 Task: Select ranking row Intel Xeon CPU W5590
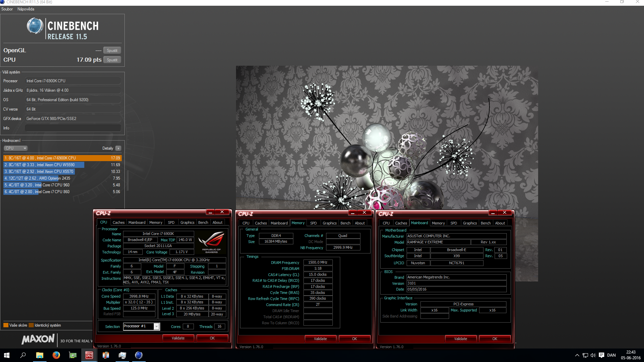62,165
